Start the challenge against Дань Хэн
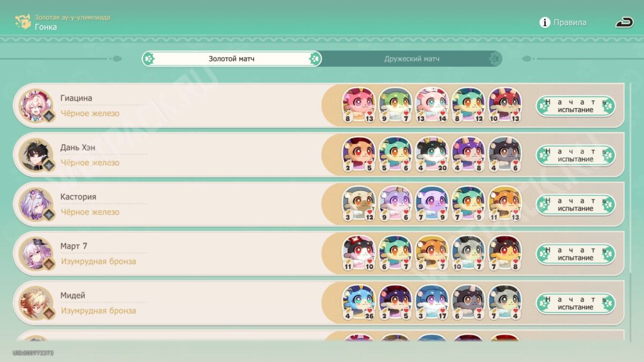This screenshot has height=362, width=644. click(575, 155)
